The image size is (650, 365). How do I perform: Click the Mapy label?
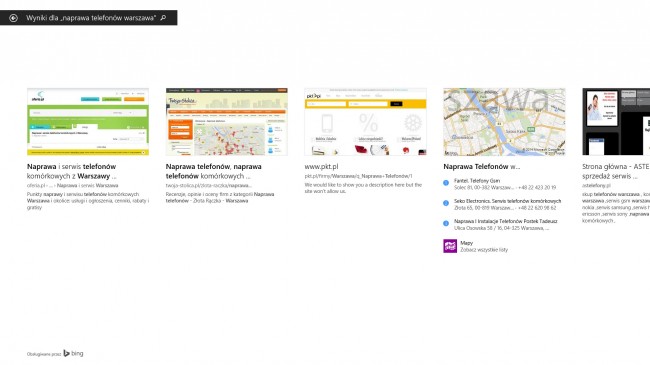[x=466, y=243]
